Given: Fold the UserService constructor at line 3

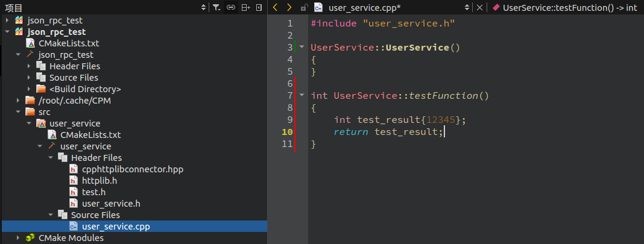Looking at the screenshot, I should (x=302, y=47).
